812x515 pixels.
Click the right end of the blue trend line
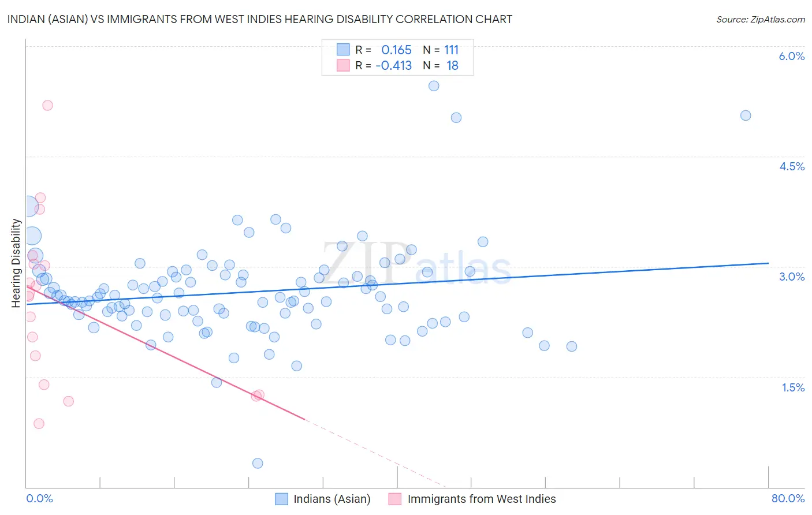pyautogui.click(x=768, y=263)
